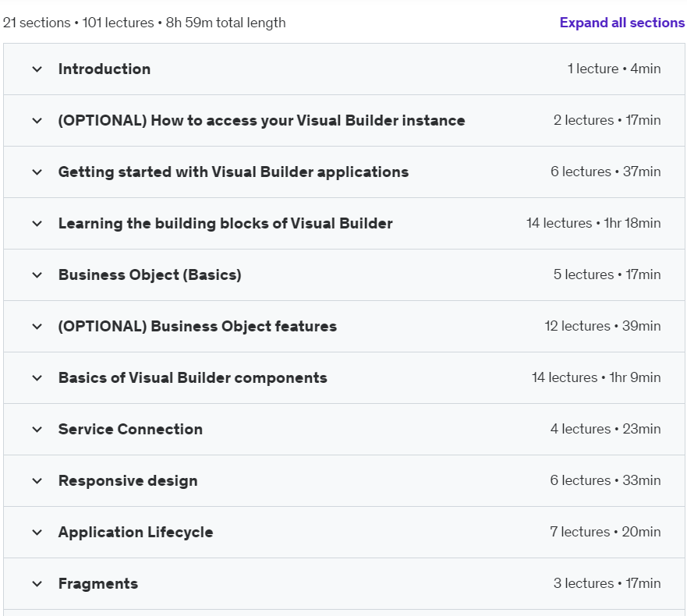This screenshot has width=687, height=616.
Task: Expand the Business Object (Basics) chevron
Action: 37,275
